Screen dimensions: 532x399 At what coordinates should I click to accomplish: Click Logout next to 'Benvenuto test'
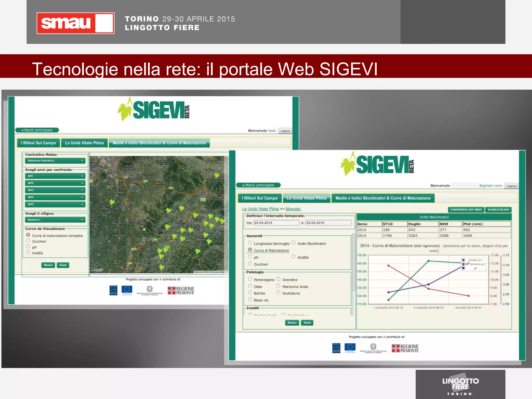tap(285, 131)
